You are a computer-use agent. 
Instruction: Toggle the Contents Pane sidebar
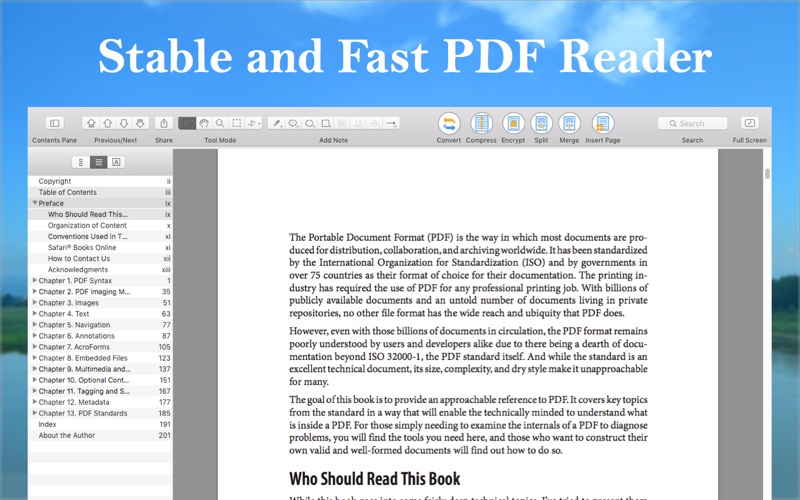pyautogui.click(x=55, y=123)
